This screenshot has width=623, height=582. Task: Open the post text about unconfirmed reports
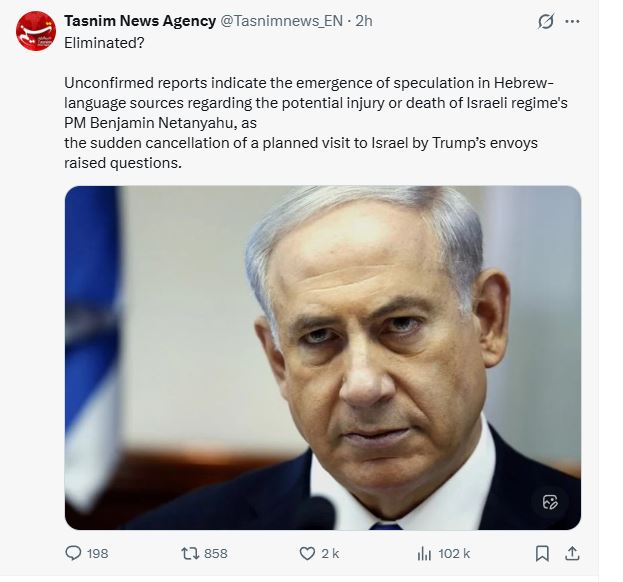click(x=316, y=123)
